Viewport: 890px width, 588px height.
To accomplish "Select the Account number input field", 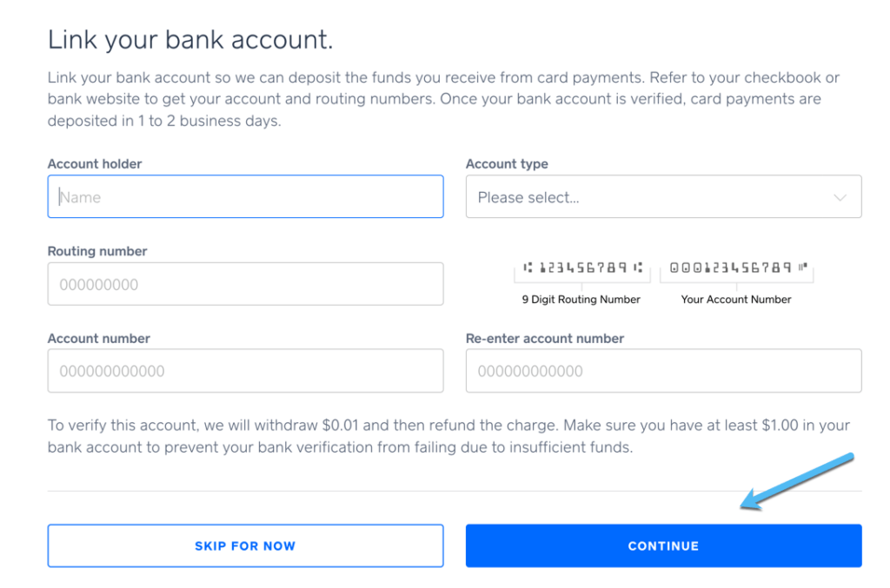I will (x=245, y=371).
